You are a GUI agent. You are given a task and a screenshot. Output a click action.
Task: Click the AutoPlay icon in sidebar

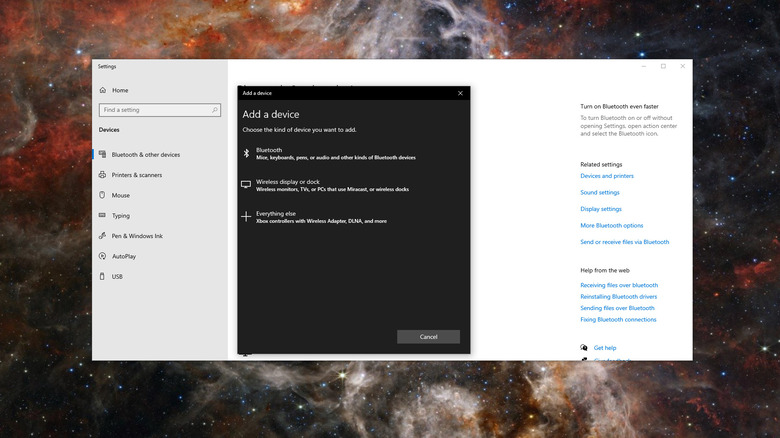[x=103, y=256]
